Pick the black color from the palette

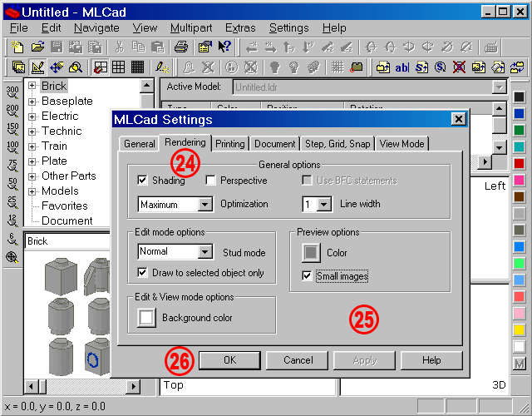point(519,97)
